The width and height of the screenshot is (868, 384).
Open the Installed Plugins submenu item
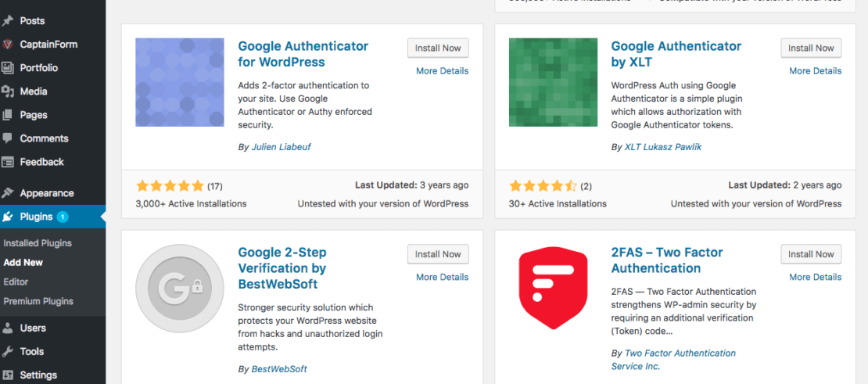click(x=38, y=243)
